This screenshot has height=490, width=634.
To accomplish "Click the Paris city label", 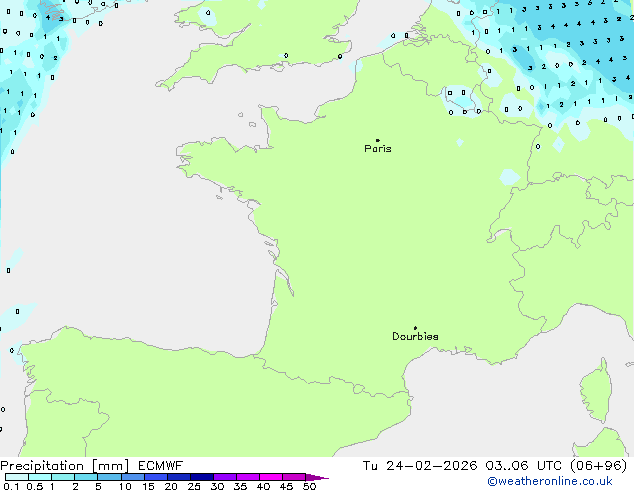I will [x=378, y=149].
